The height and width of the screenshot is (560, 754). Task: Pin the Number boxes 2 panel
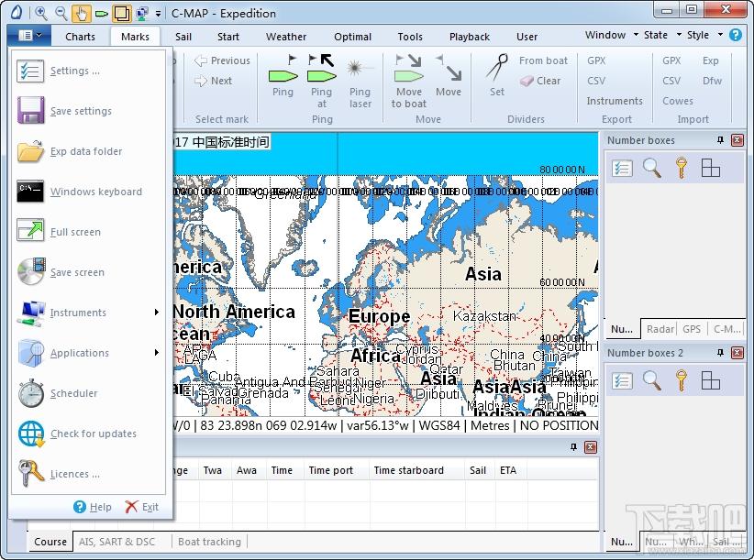pyautogui.click(x=720, y=353)
